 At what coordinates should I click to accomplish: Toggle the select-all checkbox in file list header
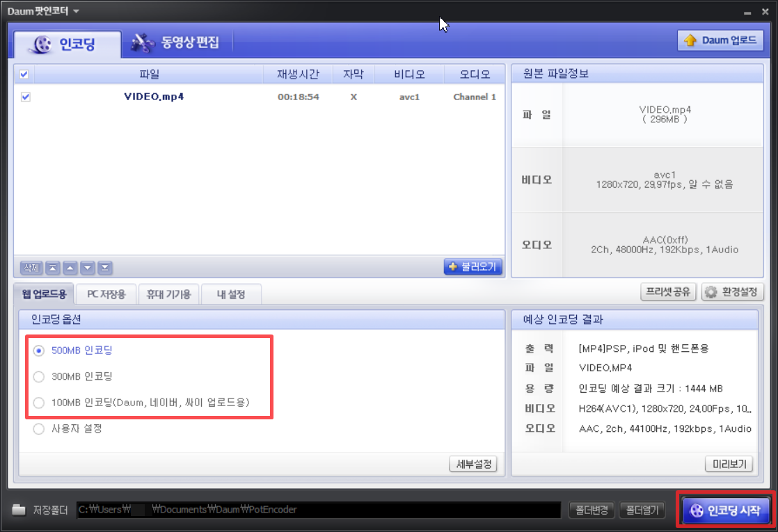[24, 74]
